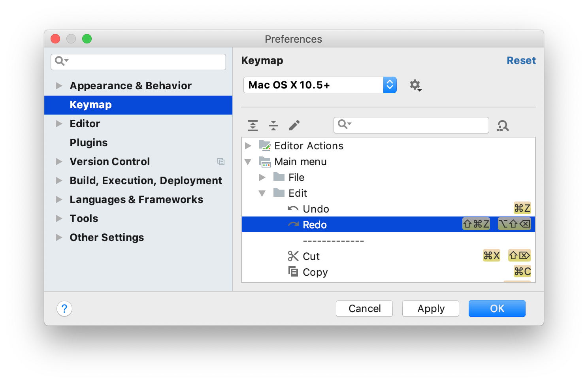Click the Expand All icon in keymap toolbar
Screen dimensions: 588x384
[253, 126]
